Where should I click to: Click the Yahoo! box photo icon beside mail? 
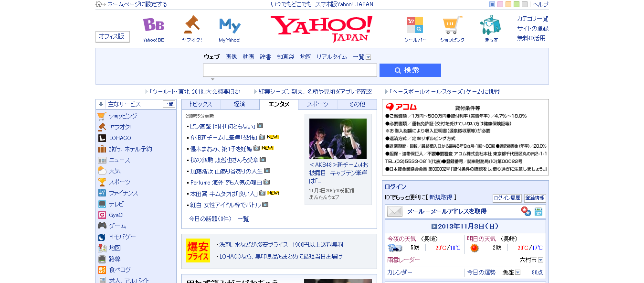(538, 211)
